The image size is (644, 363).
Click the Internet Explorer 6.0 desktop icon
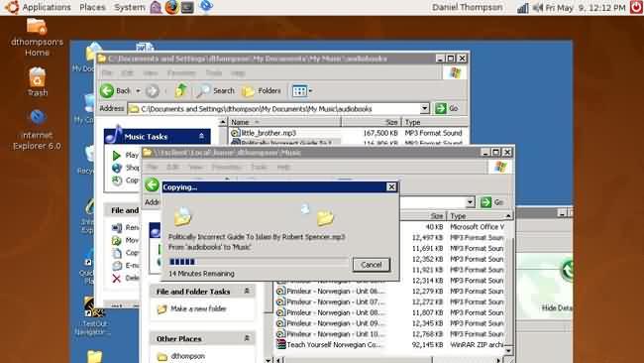tap(37, 130)
